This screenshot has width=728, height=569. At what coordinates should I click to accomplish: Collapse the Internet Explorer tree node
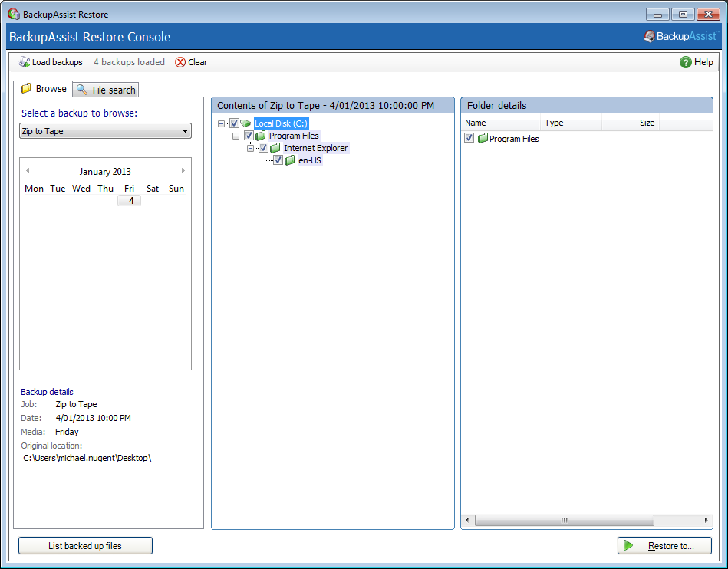point(251,149)
